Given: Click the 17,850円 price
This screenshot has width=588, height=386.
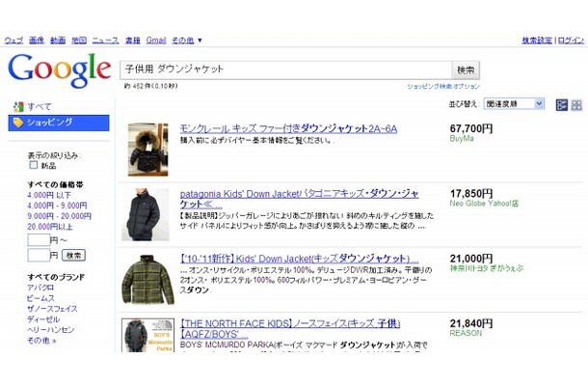Looking at the screenshot, I should (x=471, y=193).
